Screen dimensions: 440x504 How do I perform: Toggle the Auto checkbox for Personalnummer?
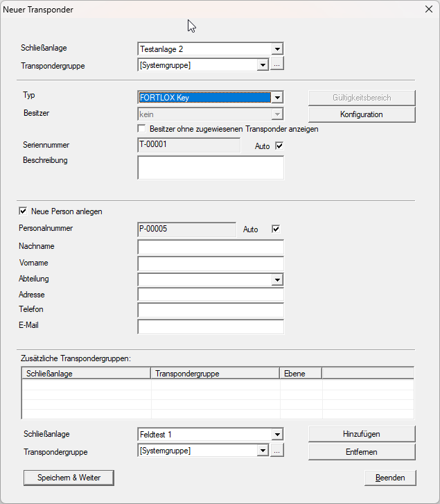pos(276,229)
